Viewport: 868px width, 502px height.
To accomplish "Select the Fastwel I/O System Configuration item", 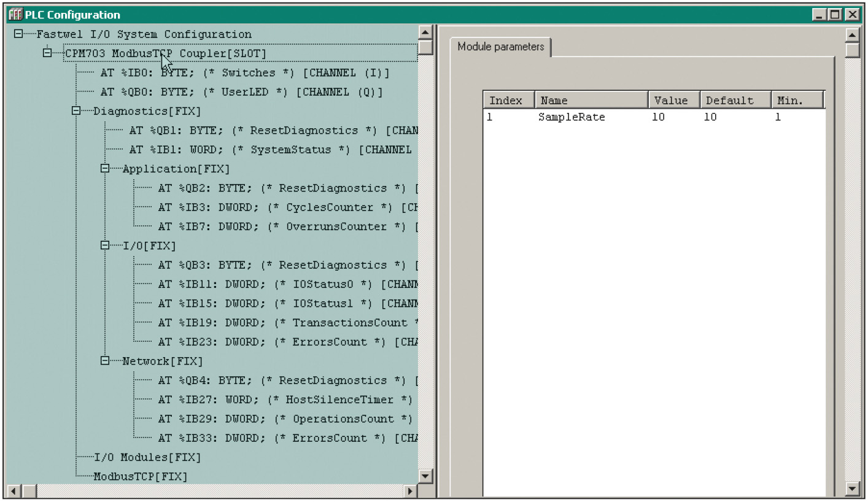I will click(144, 34).
